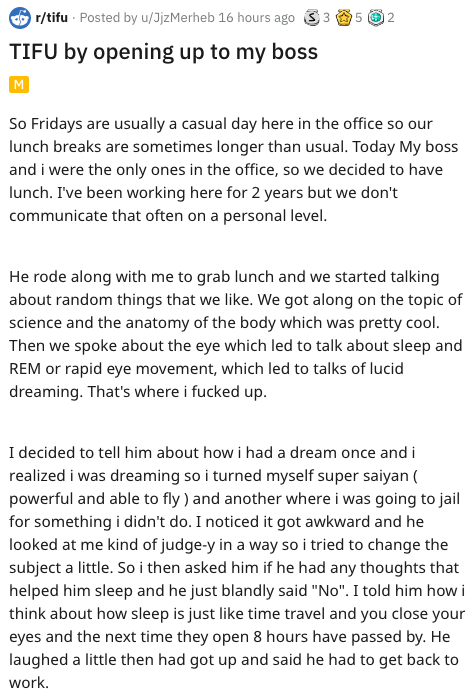Screen dimensions: 473x698
Task: Click the Silver award icon
Action: click(311, 18)
